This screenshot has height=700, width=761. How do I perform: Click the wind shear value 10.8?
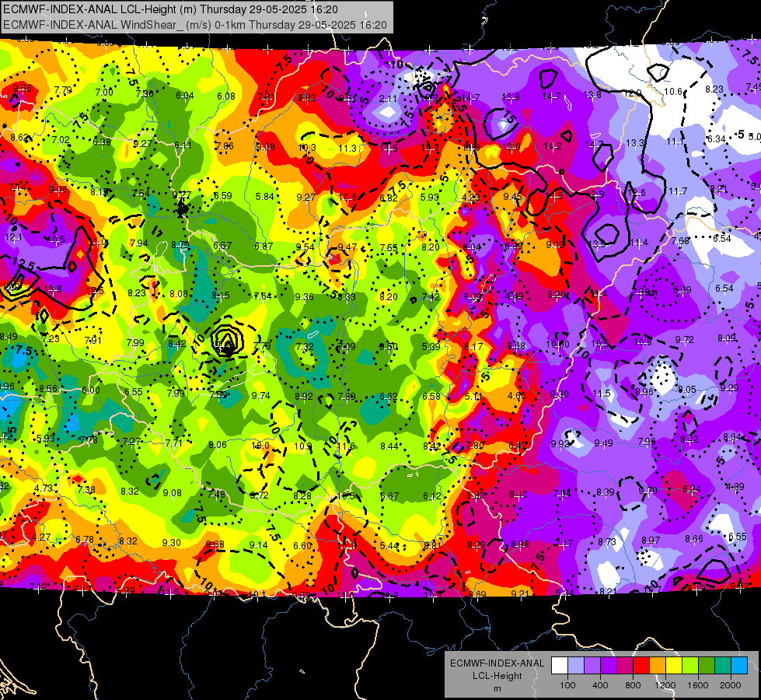click(643, 342)
